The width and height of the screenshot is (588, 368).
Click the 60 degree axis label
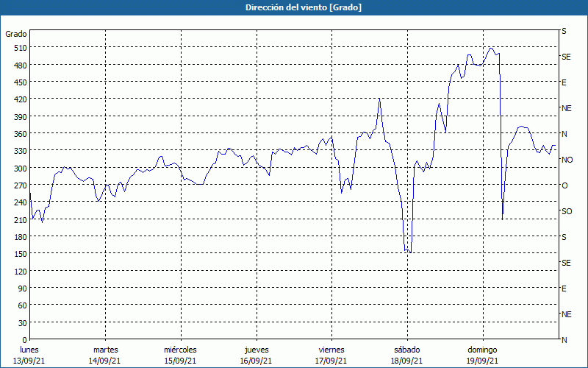[x=23, y=305]
